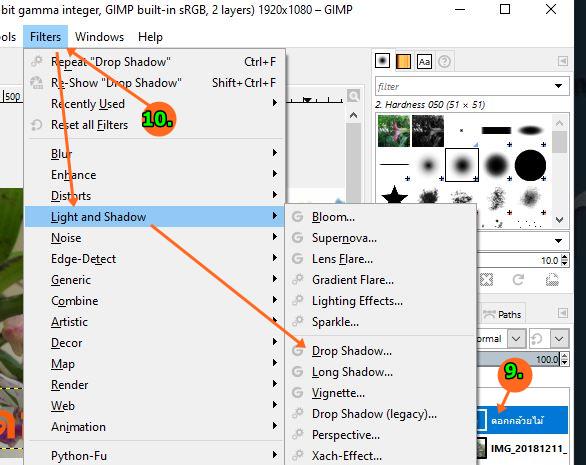Select the flower photo brush thumbnail
The width and height of the screenshot is (586, 465).
coord(394,130)
